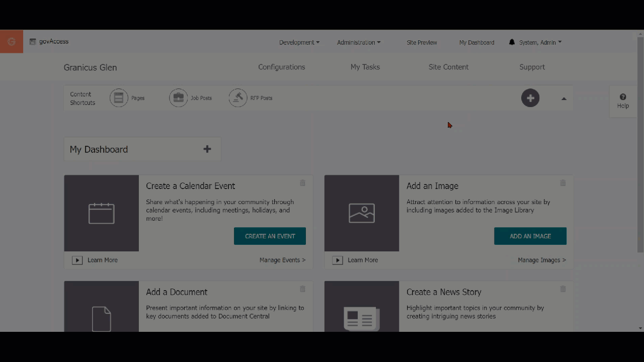Expand the System, Admin account dropdown
Image resolution: width=644 pixels, height=362 pixels.
[541, 42]
